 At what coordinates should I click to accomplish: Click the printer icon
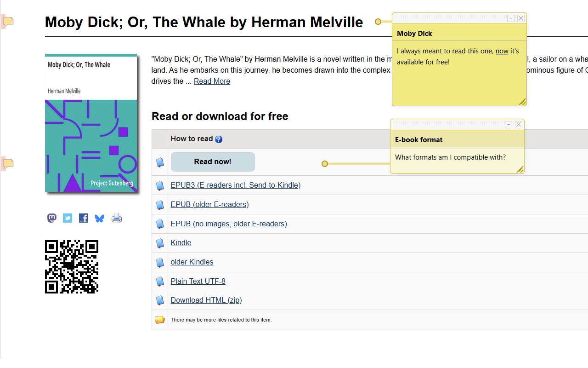pos(117,218)
